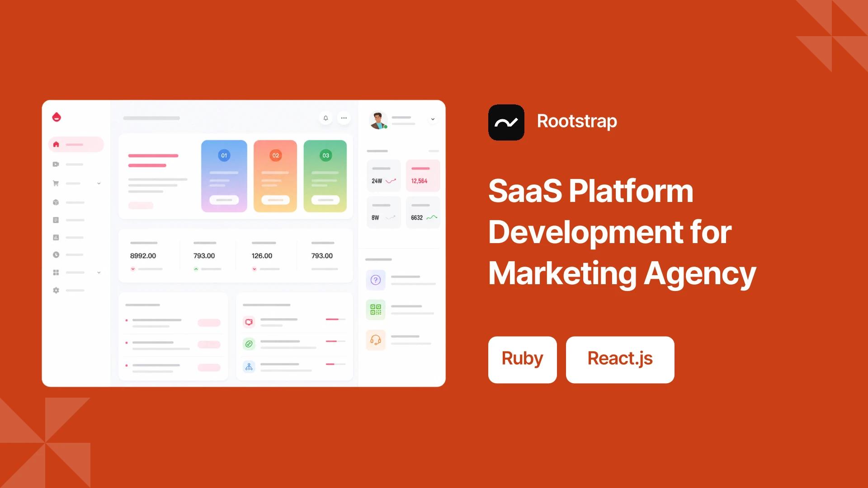Screen dimensions: 868x488
Task: Click the React.js tag
Action: coord(620,360)
